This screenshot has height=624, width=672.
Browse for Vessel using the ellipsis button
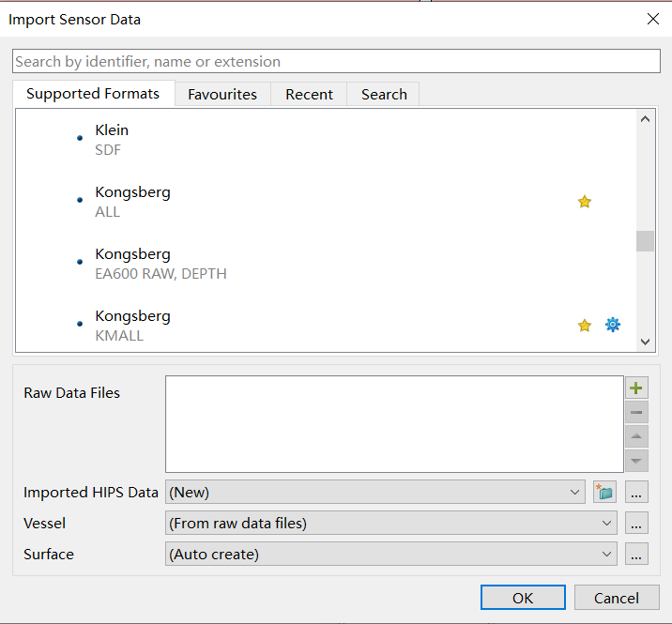coord(636,524)
